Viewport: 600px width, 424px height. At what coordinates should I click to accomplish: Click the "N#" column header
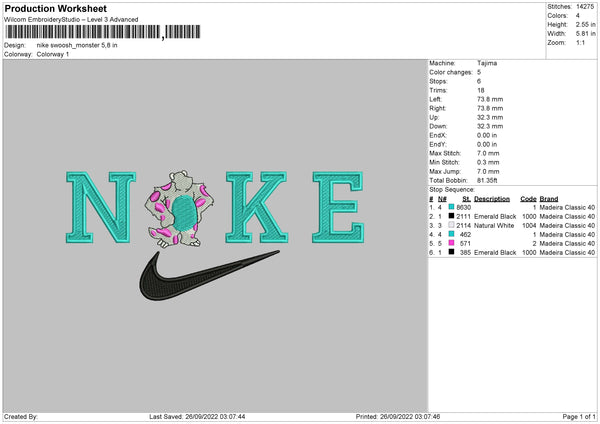442,199
